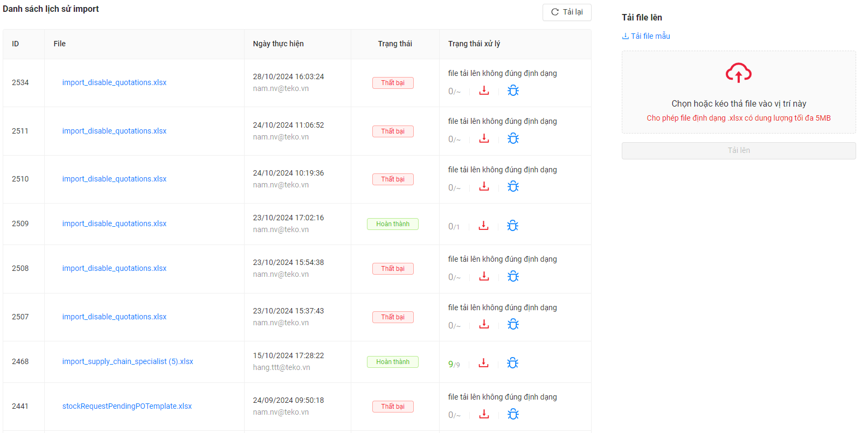Click the 9/9 processed count
868x433 pixels.
coord(454,364)
